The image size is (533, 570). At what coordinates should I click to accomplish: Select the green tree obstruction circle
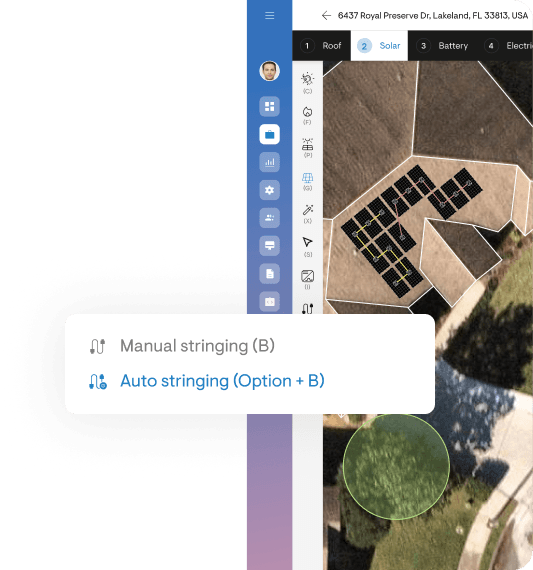pyautogui.click(x=396, y=467)
